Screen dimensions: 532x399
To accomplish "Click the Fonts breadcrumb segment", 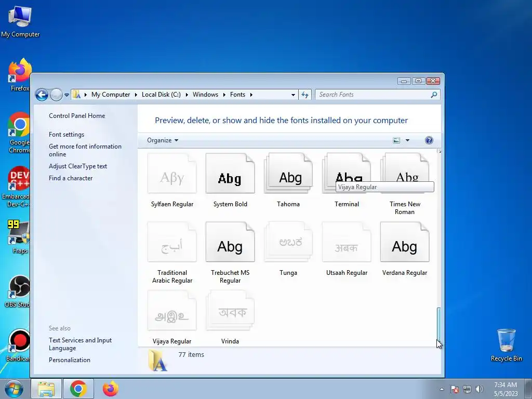I will 237,95.
